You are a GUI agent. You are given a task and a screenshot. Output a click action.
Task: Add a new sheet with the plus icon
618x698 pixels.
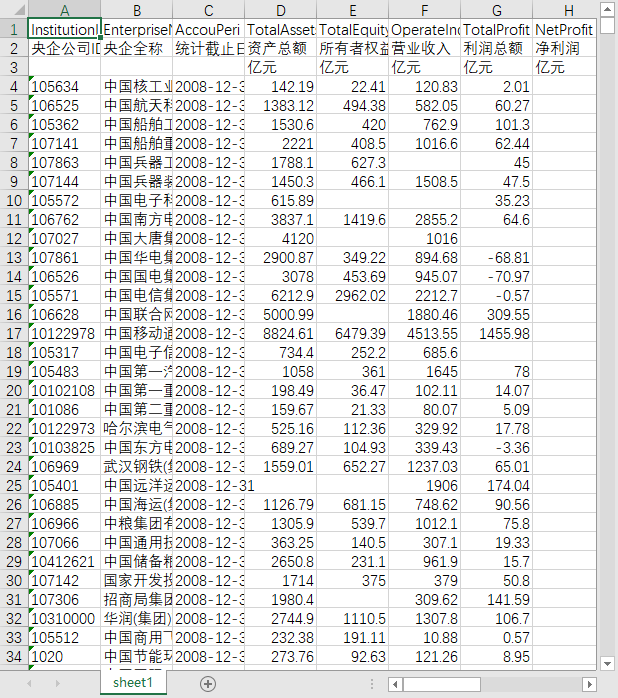(208, 683)
